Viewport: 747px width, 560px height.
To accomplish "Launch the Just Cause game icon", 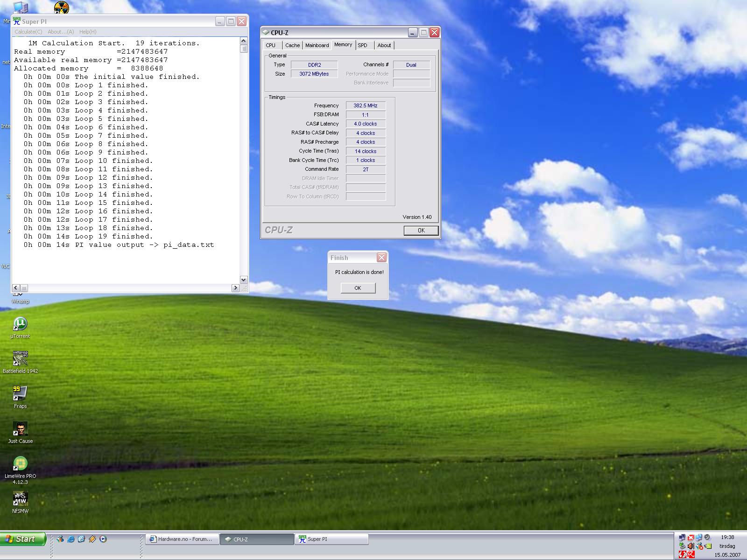I will [x=20, y=433].
